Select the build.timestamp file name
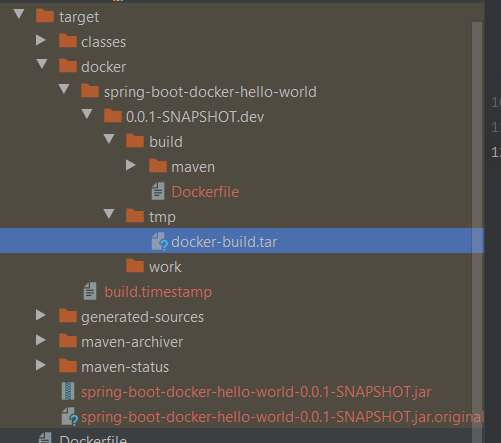 coord(158,292)
